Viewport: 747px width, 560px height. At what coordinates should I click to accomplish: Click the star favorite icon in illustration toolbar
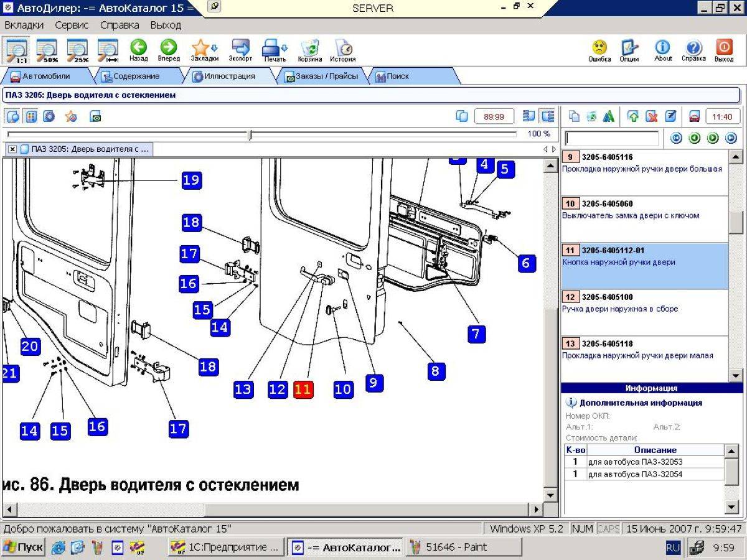point(70,116)
